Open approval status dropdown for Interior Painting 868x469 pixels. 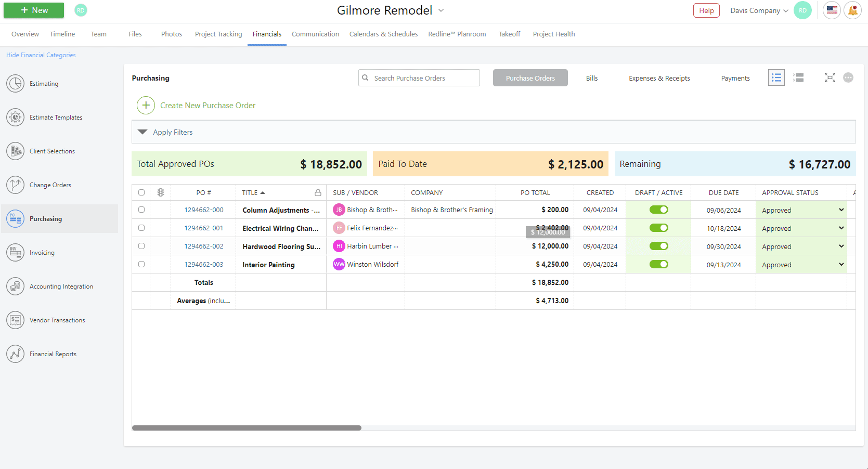coord(801,265)
